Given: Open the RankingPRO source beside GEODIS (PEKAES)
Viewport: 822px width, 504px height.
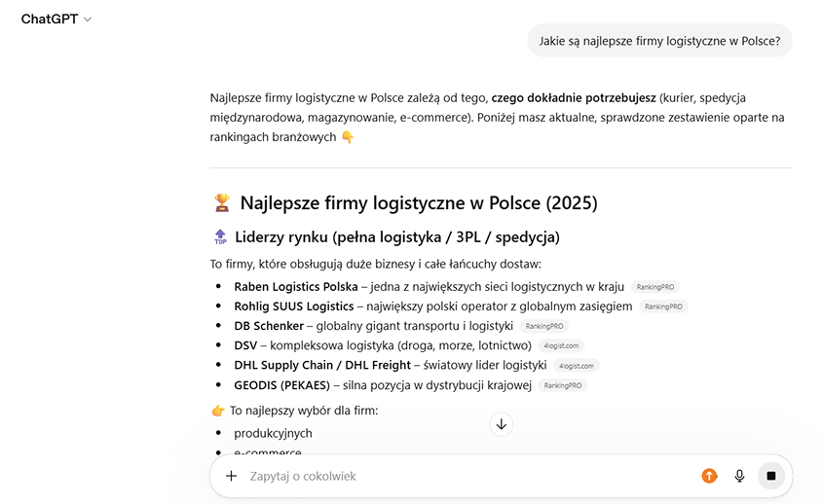Looking at the screenshot, I should (563, 385).
